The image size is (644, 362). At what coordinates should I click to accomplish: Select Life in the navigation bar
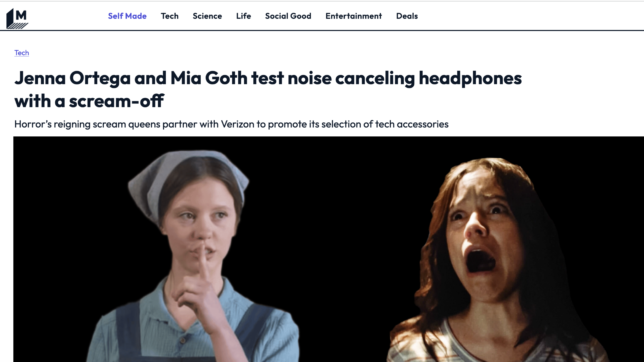click(x=243, y=16)
